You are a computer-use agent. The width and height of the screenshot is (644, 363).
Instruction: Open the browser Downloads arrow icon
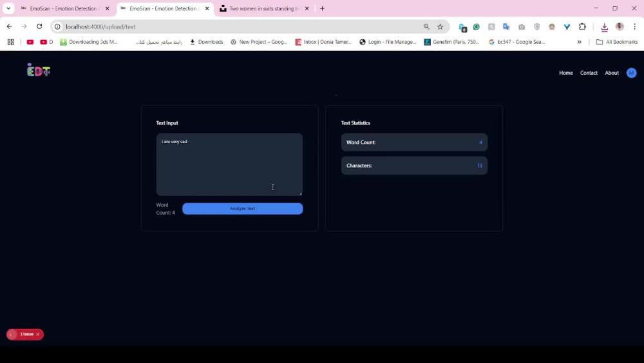pos(604,27)
